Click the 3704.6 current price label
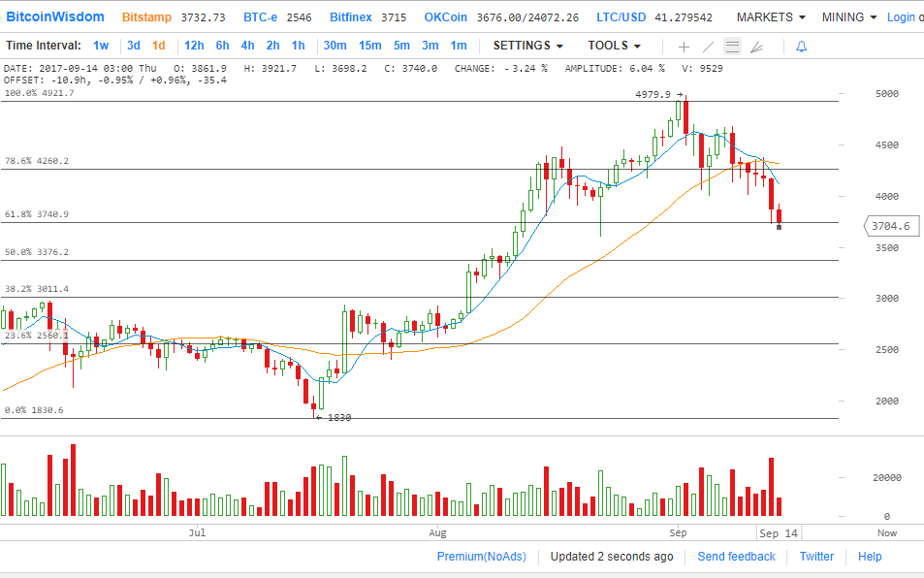This screenshot has width=924, height=578. tap(889, 226)
